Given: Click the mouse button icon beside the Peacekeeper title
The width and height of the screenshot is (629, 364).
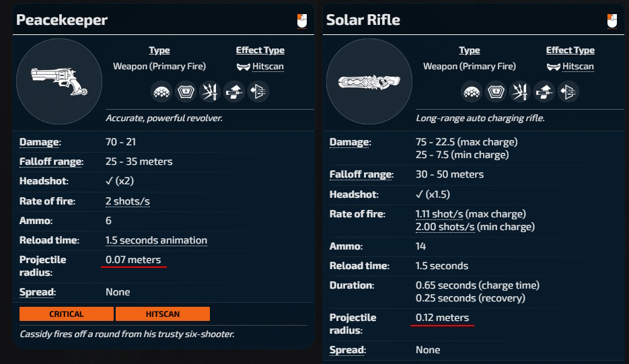Looking at the screenshot, I should pyautogui.click(x=301, y=21).
